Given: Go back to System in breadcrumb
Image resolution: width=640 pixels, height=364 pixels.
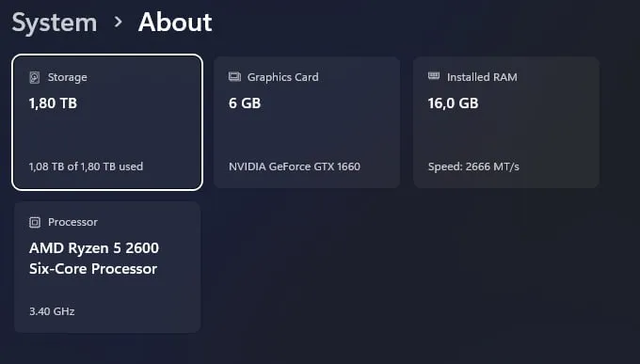Looking at the screenshot, I should [x=55, y=23].
